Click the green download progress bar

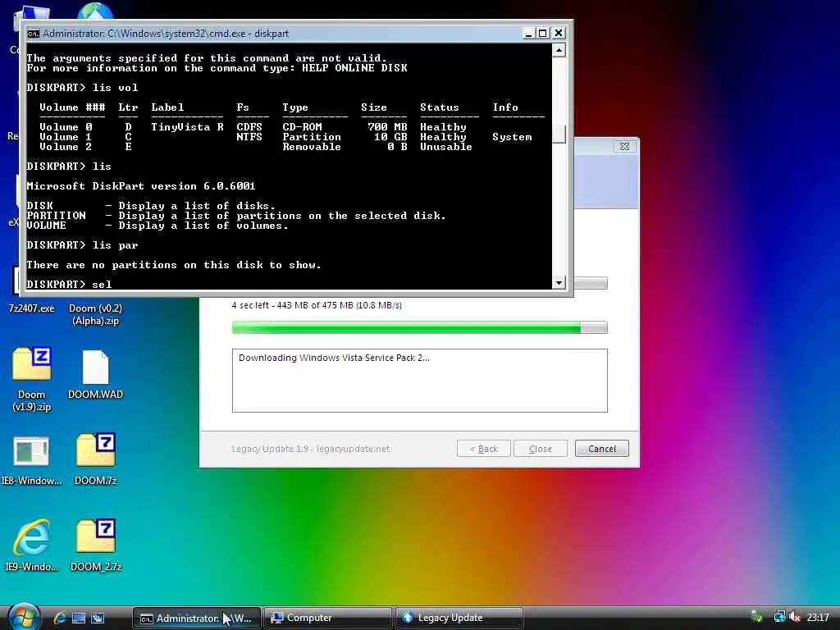click(x=419, y=327)
